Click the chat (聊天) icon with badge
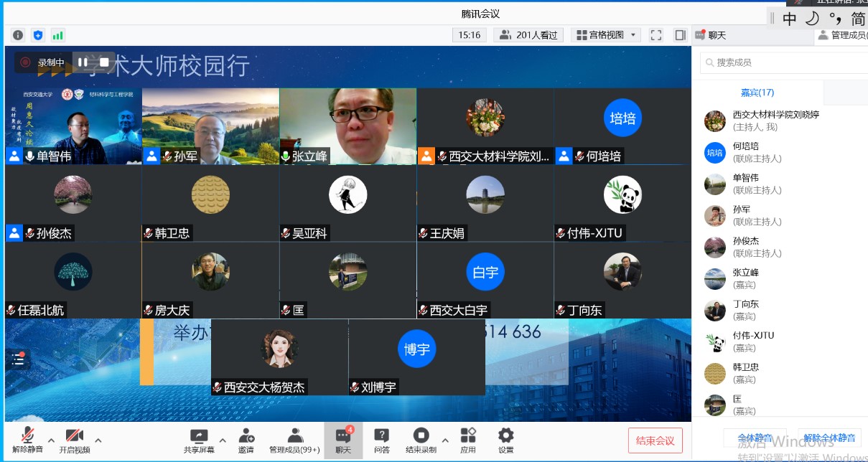Viewport: 868px width, 462px height. click(x=343, y=440)
